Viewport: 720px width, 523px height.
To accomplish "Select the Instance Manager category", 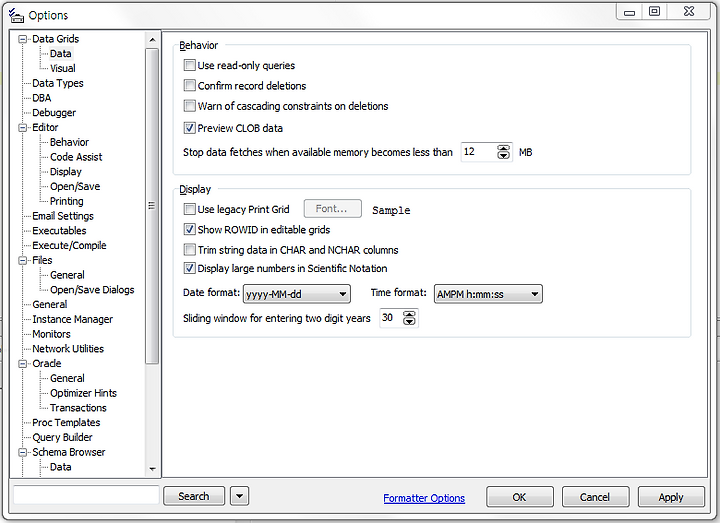I will 73,319.
